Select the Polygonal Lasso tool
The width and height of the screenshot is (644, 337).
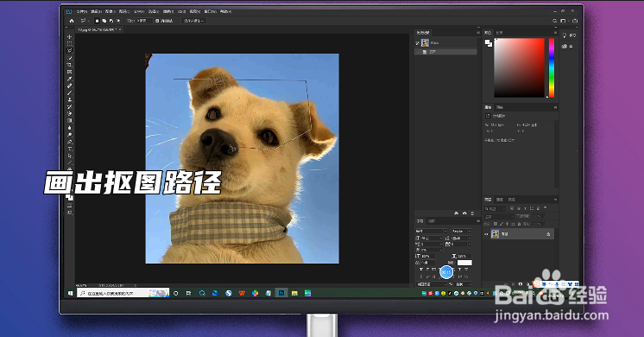[x=69, y=51]
